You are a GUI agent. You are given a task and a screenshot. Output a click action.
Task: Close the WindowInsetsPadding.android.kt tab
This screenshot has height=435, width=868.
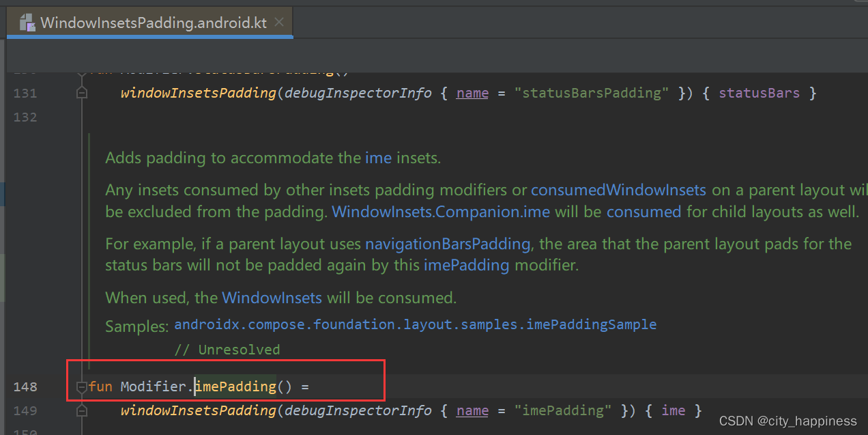pyautogui.click(x=278, y=21)
